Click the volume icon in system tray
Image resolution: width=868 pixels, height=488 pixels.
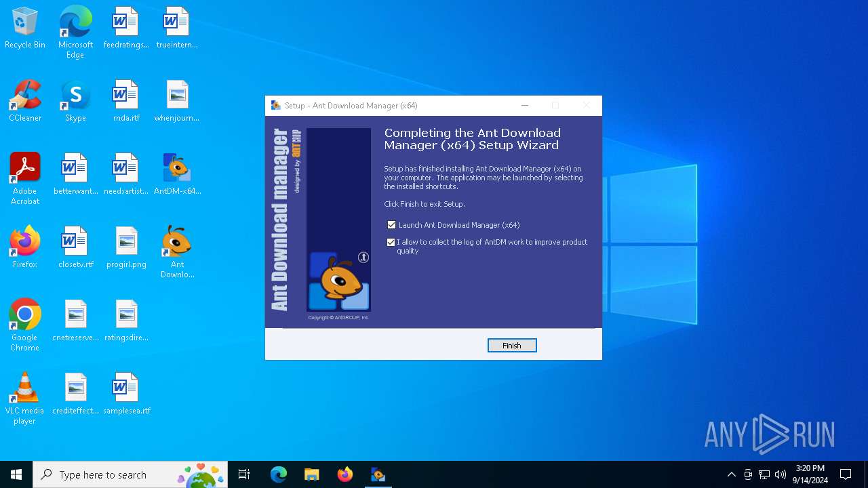[x=781, y=474]
